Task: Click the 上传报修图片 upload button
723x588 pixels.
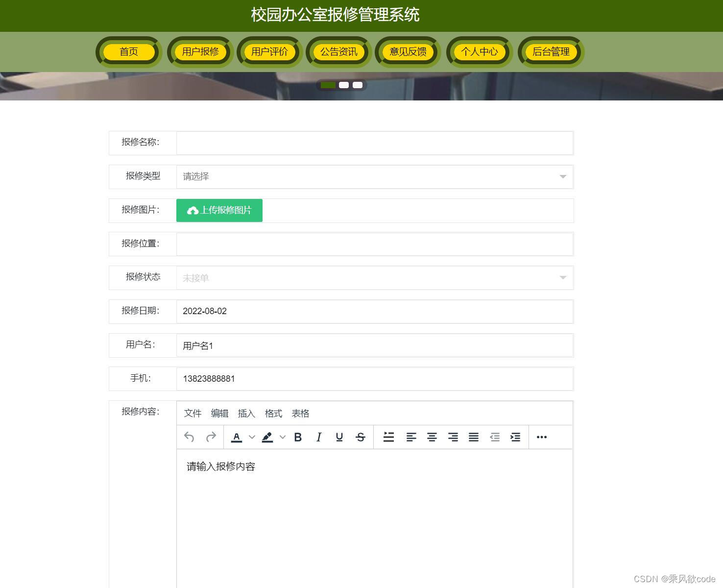Action: click(x=219, y=210)
